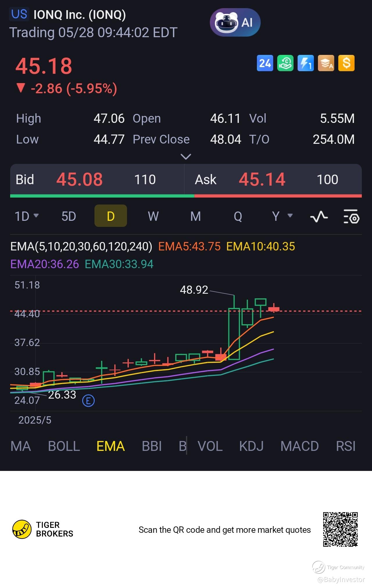This screenshot has width=372, height=588.
Task: Select the VOL sub-indicator
Action: (210, 446)
